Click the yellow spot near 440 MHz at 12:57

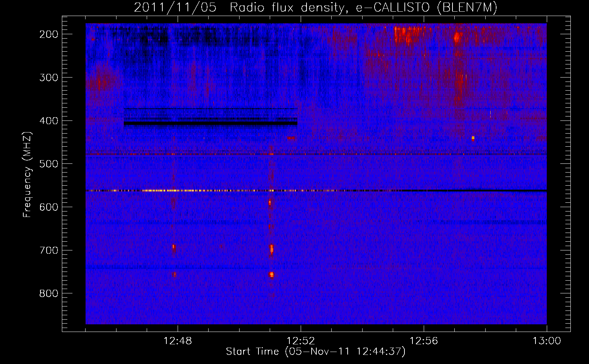click(473, 138)
